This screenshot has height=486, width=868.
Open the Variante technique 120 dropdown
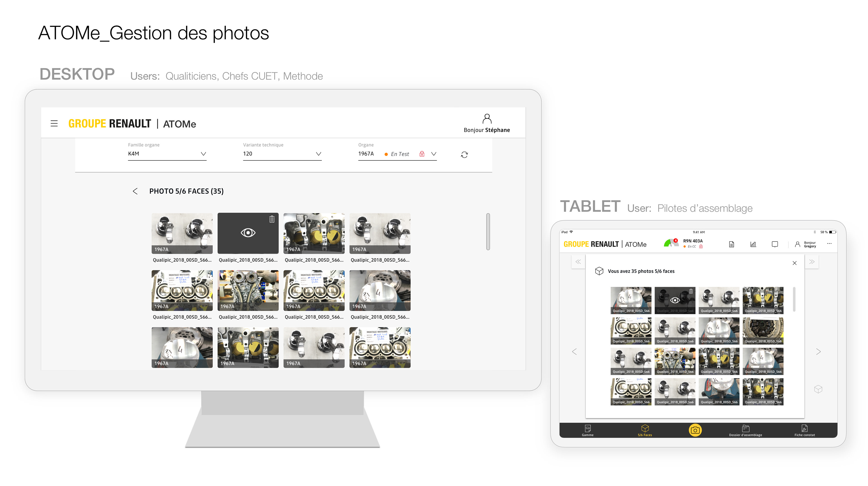click(x=318, y=154)
